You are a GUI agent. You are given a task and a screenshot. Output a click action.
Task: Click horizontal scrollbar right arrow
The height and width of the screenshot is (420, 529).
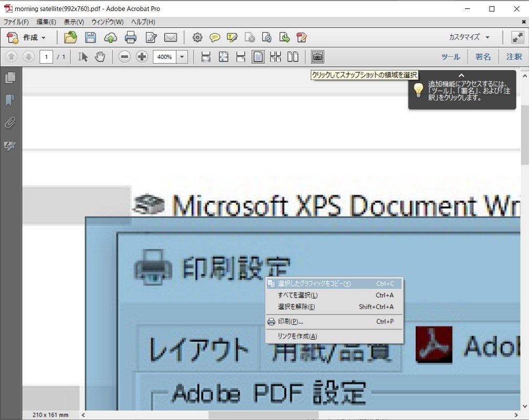[516, 415]
